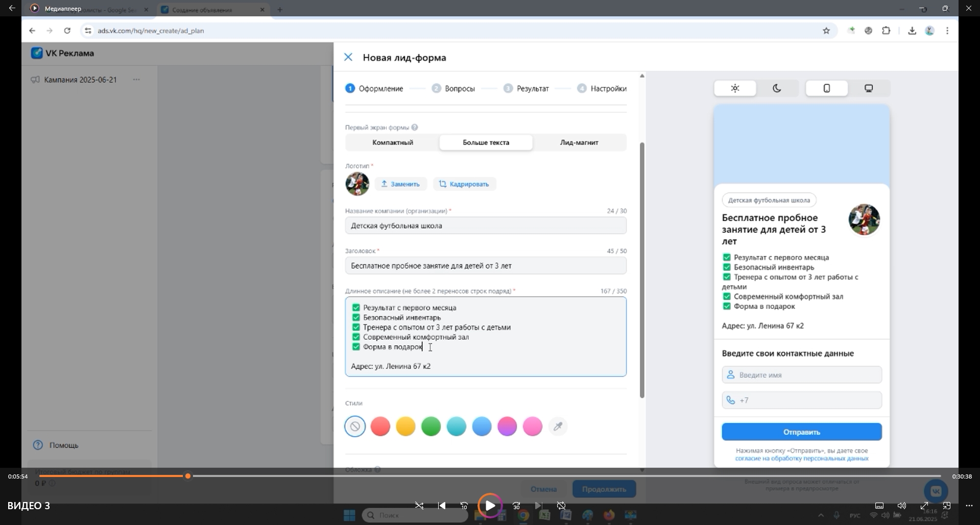Switch to Создание объявления browser tab

point(213,10)
